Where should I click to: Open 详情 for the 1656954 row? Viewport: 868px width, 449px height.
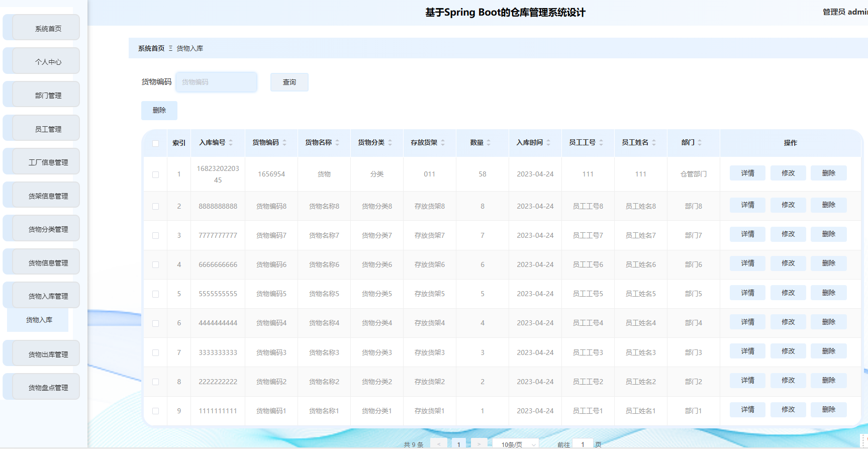point(747,173)
